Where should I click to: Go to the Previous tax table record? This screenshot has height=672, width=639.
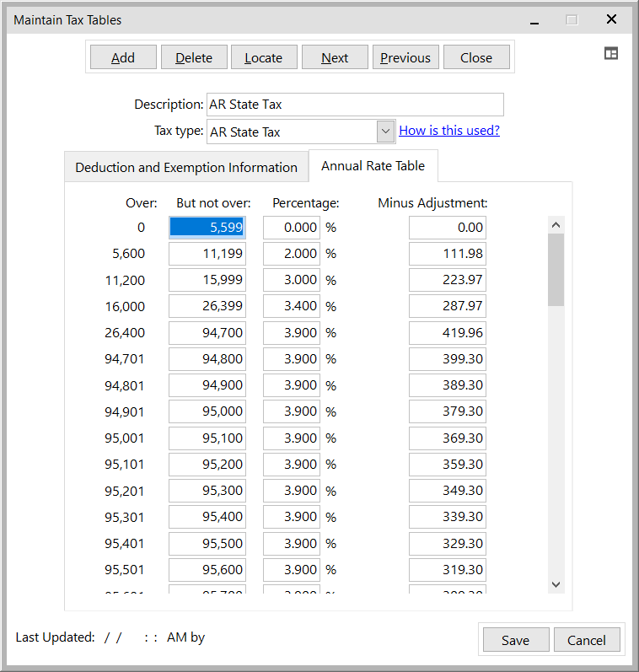coord(405,57)
